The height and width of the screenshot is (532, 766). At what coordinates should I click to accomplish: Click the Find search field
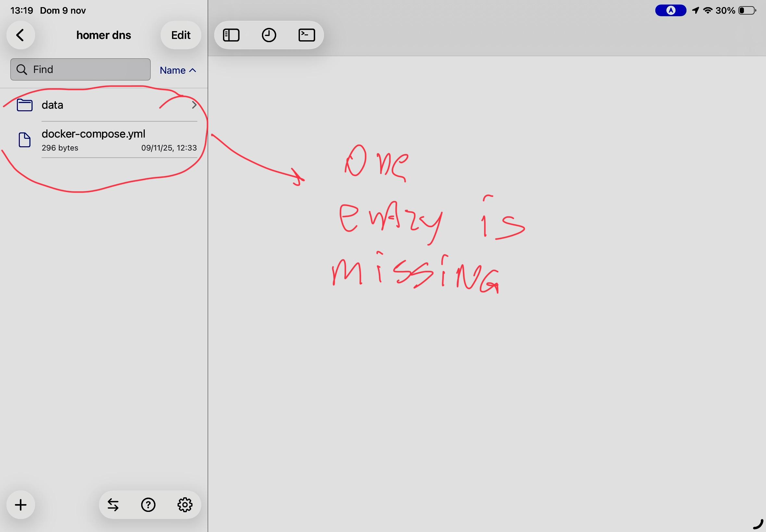coord(80,69)
